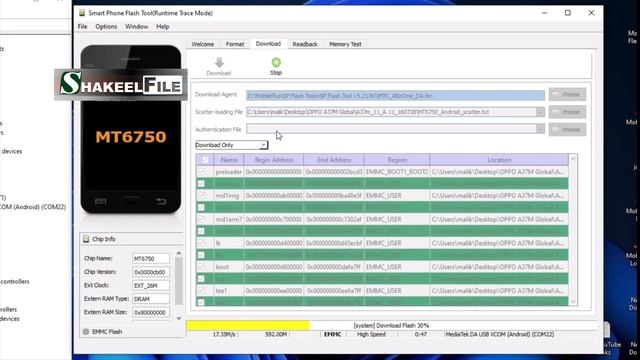Toggle the md1img row checkbox

point(201,196)
